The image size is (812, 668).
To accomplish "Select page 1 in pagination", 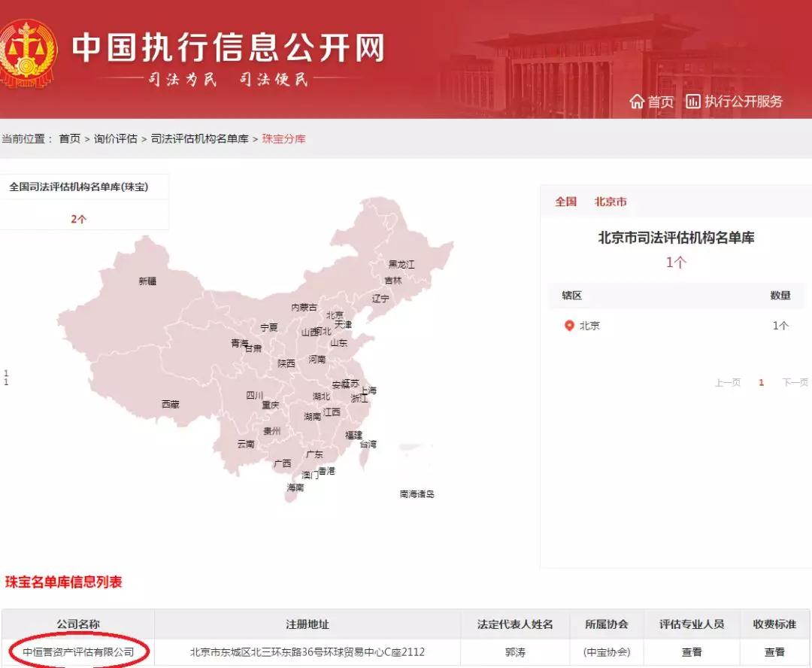I will [761, 382].
